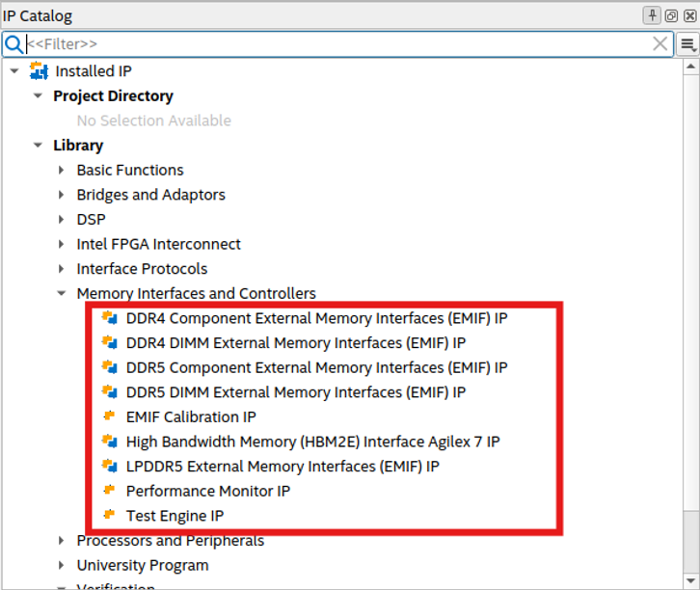The width and height of the screenshot is (700, 590).
Task: Click the Installed IP icon
Action: tap(39, 70)
